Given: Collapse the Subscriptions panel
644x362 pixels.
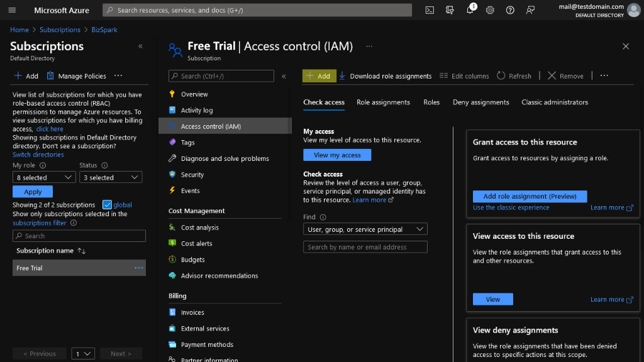Looking at the screenshot, I should (140, 47).
